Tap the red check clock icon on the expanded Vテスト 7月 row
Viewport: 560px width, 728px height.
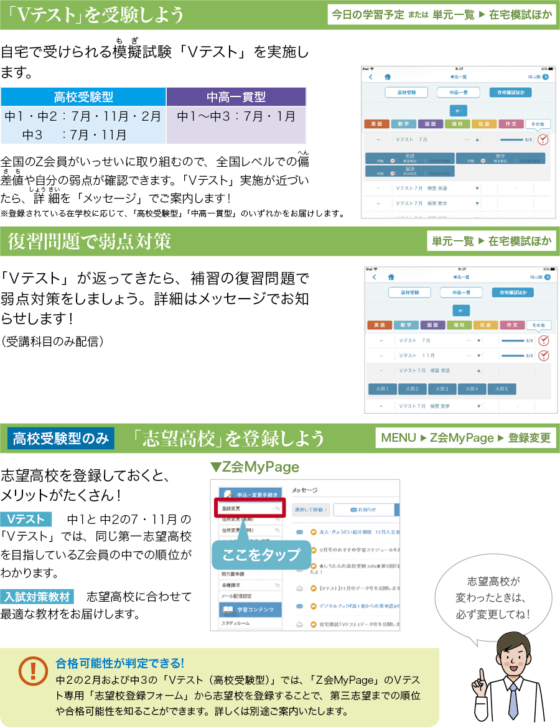pos(543,139)
